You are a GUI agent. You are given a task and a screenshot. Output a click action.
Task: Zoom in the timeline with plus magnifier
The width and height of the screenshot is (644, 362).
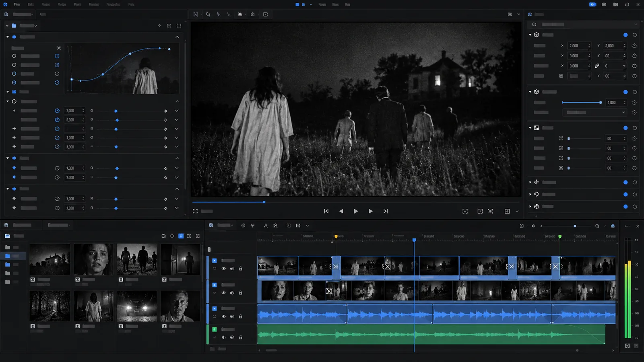[x=597, y=226]
